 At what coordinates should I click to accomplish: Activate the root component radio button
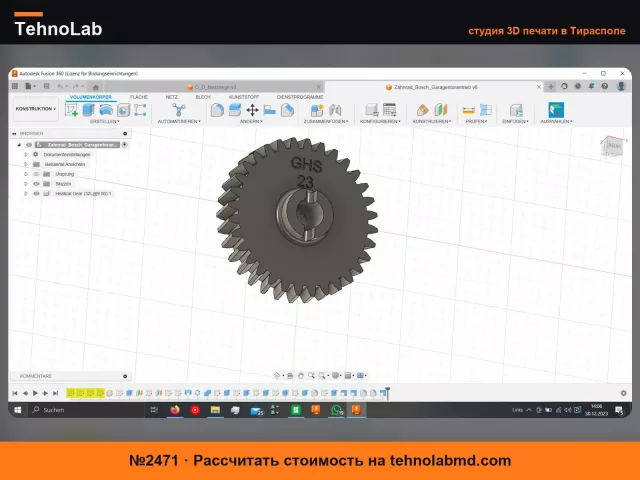tap(124, 144)
